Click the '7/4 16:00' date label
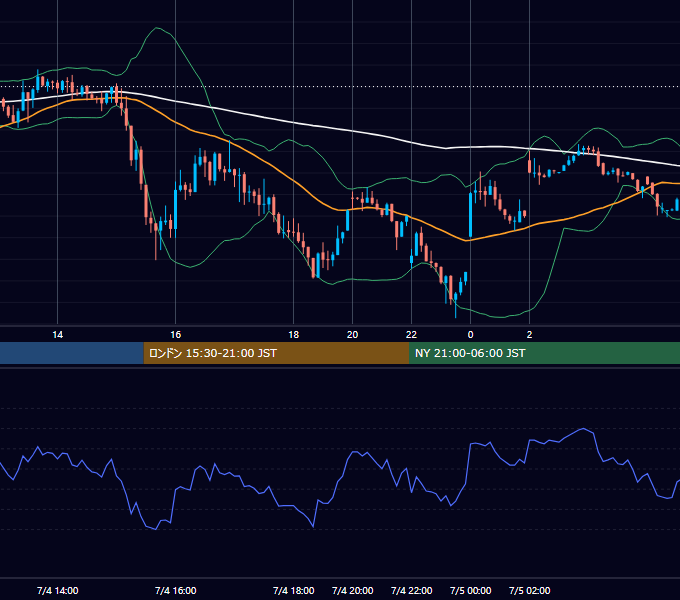 176,590
